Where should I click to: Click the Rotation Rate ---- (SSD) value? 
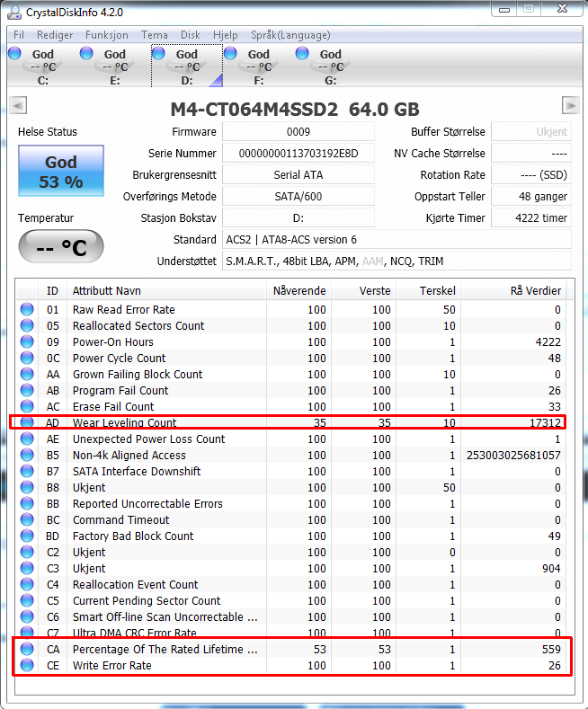pyautogui.click(x=531, y=175)
